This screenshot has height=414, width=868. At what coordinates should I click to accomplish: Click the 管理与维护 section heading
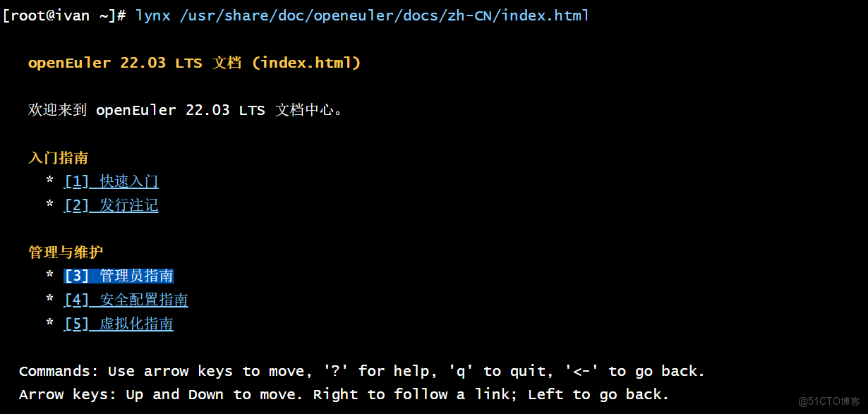[x=66, y=252]
